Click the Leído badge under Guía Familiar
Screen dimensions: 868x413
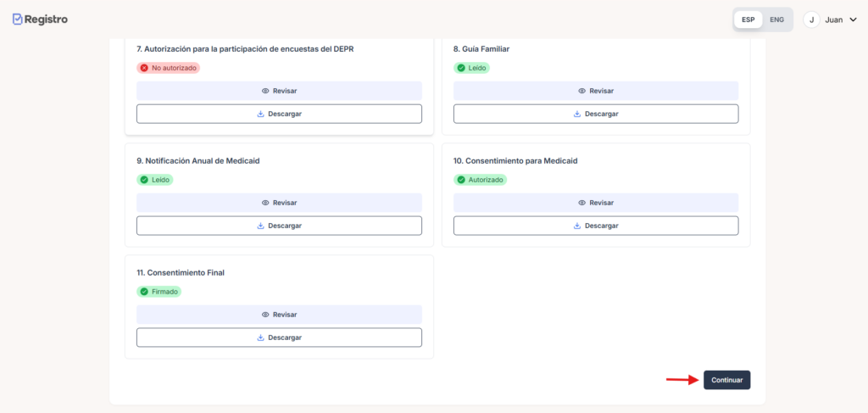471,68
